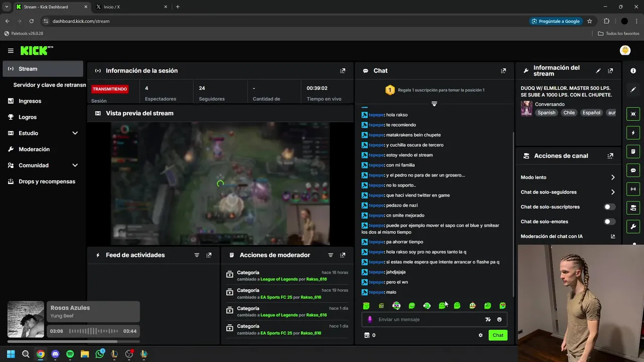644x362 pixels.
Task: Click the Rosas Azules album cover
Action: point(26,319)
